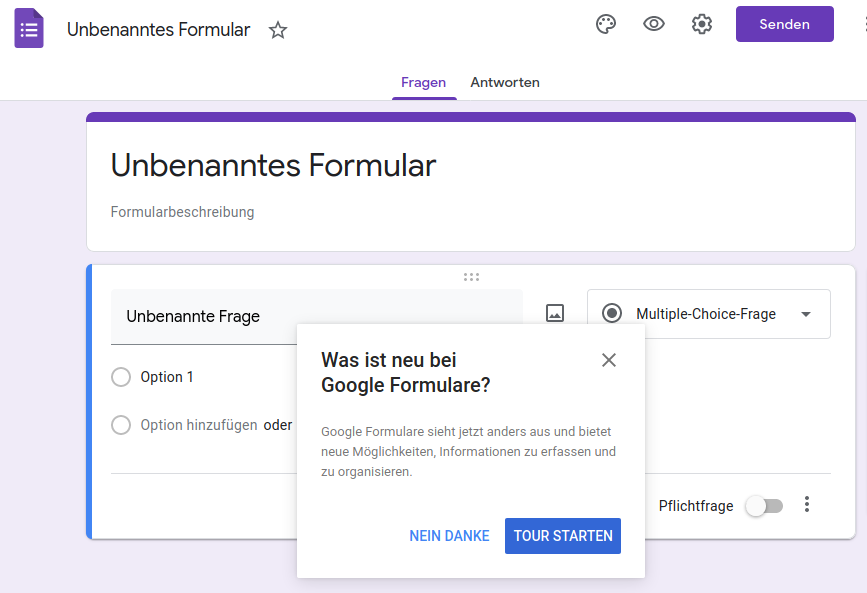Open the Multiple-Choice-Frage type dropdown
867x593 pixels.
click(708, 314)
